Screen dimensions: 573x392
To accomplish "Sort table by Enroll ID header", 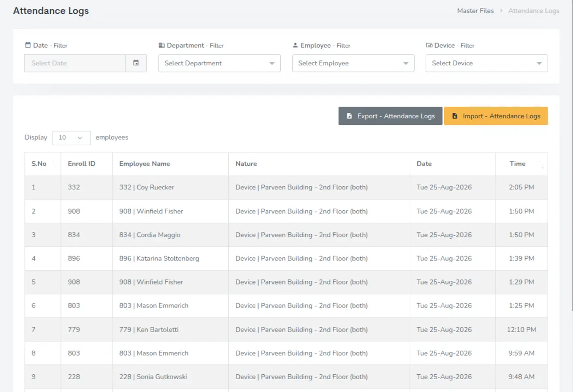I will 87,164.
